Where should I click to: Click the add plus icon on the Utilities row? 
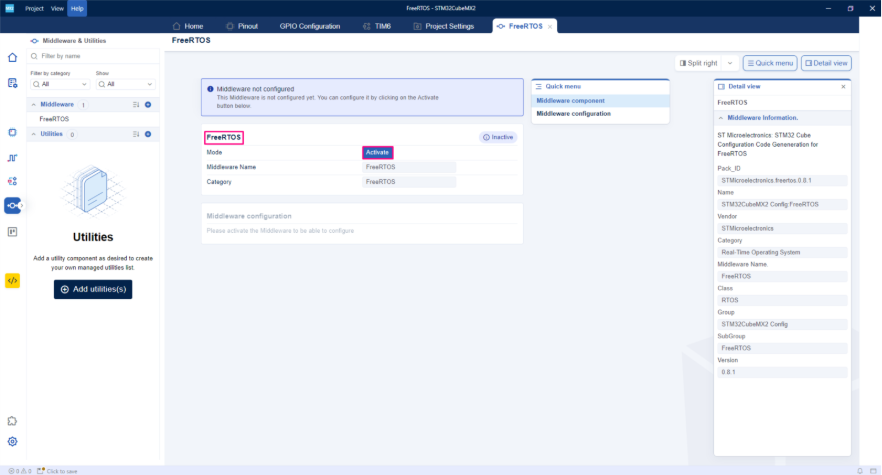click(148, 134)
